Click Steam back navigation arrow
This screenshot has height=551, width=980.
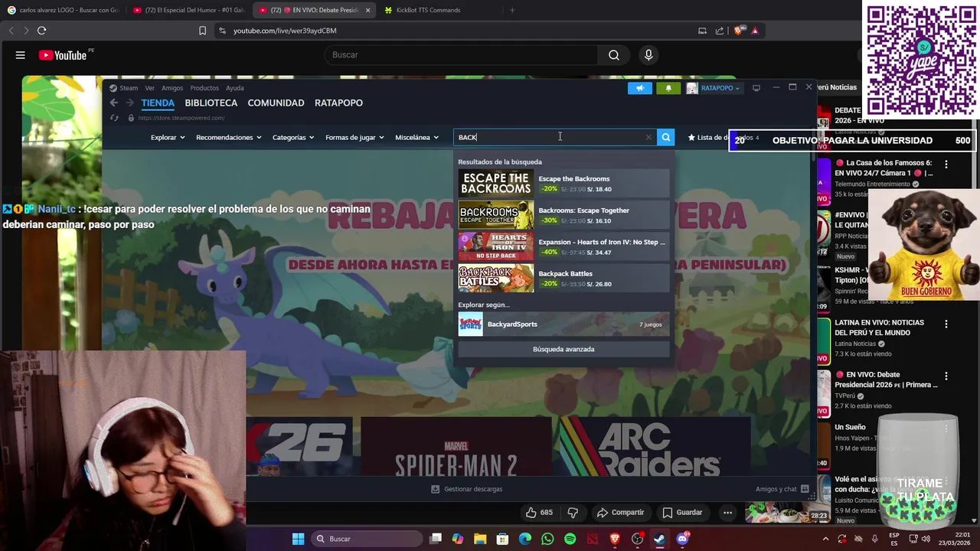(x=113, y=103)
